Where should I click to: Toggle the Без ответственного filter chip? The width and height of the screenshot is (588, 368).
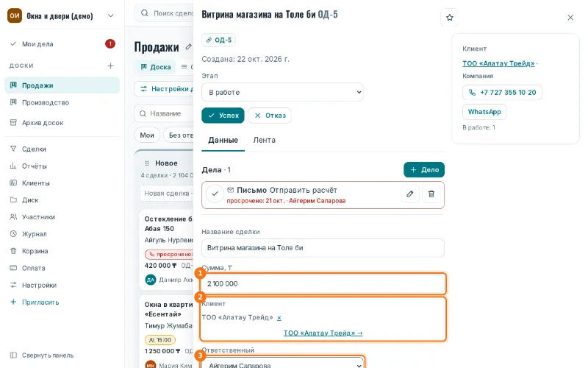click(x=179, y=135)
